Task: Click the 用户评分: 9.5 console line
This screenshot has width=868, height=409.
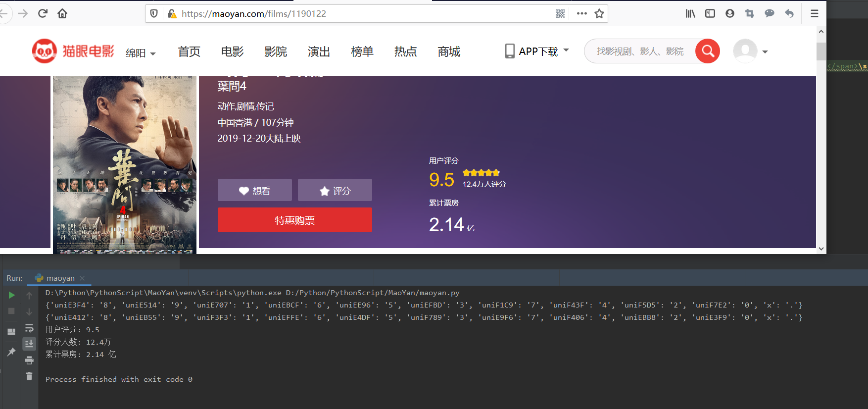Action: coord(72,330)
